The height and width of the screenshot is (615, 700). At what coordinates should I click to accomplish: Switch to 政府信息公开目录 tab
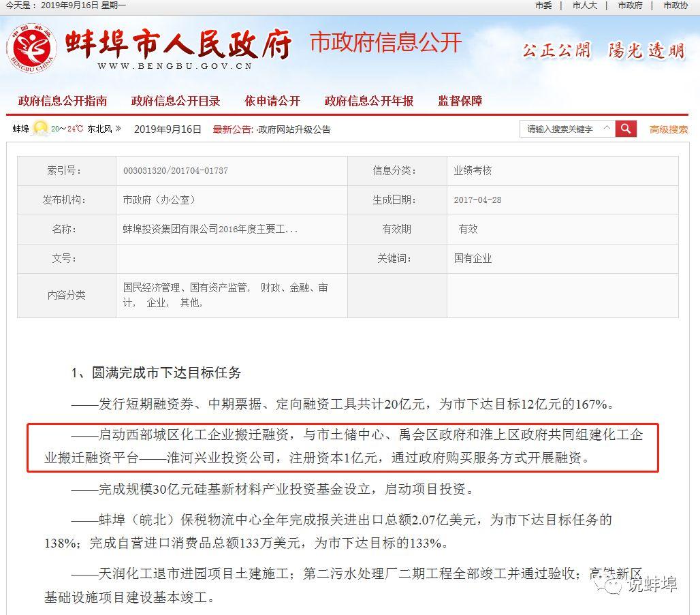pos(176,101)
